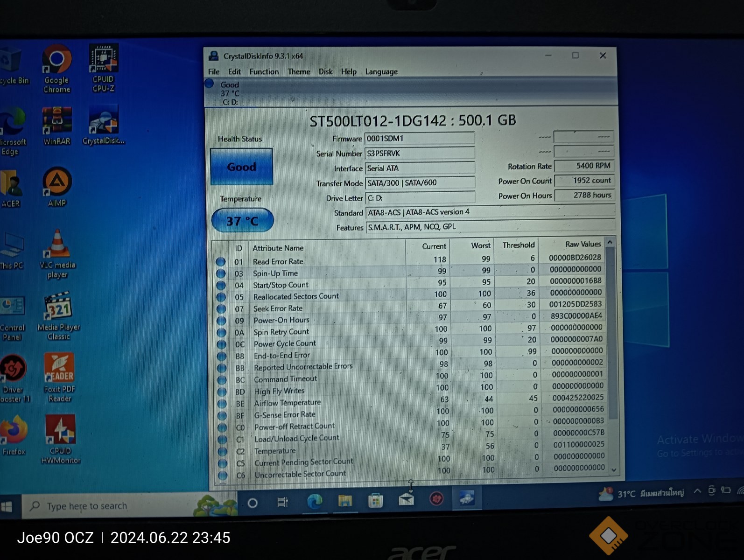The height and width of the screenshot is (560, 744).
Task: Open the Microsoft Edge desktop icon
Action: (13, 132)
